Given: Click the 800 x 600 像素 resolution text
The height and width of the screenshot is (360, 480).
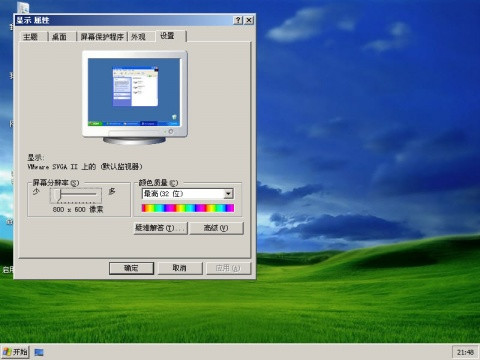Looking at the screenshot, I should (x=78, y=210).
